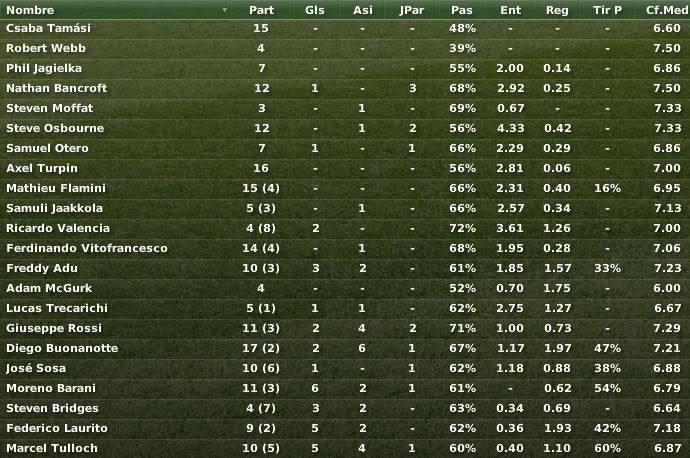Click the Part column header
The height and width of the screenshot is (458, 690).
click(261, 10)
